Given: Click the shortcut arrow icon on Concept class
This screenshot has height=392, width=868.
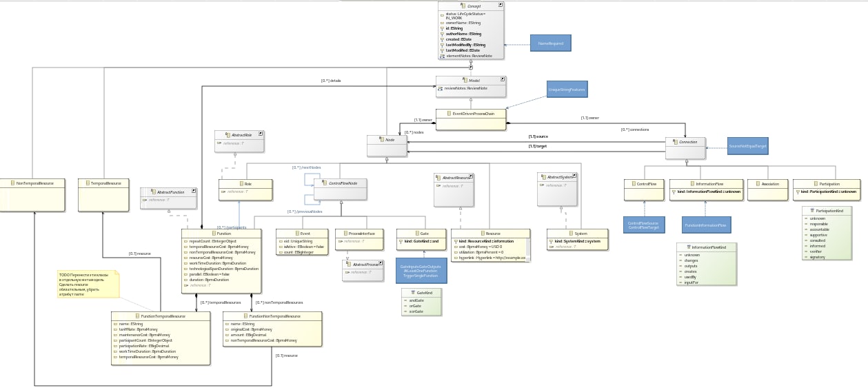Looking at the screenshot, I should (501, 5).
